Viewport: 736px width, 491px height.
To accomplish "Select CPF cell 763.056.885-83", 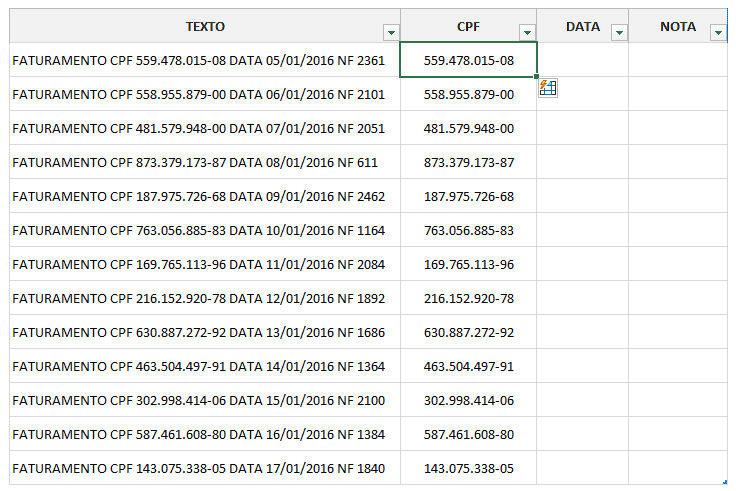I will tap(468, 230).
